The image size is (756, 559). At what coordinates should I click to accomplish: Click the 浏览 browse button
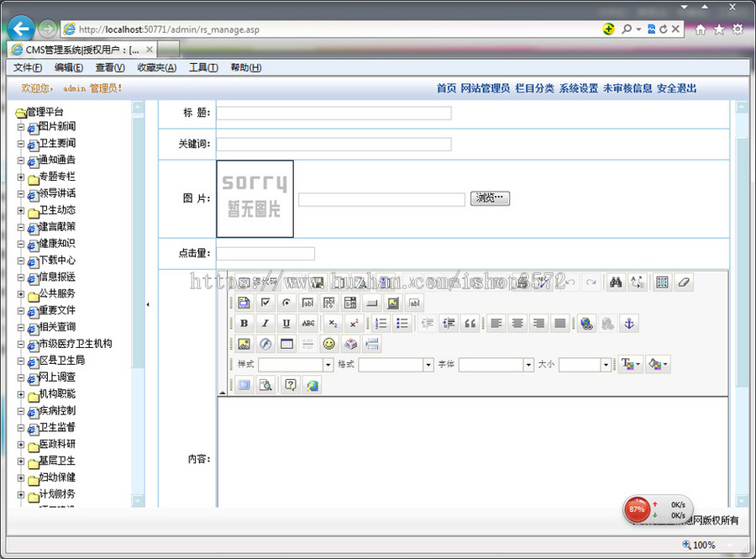(x=490, y=198)
